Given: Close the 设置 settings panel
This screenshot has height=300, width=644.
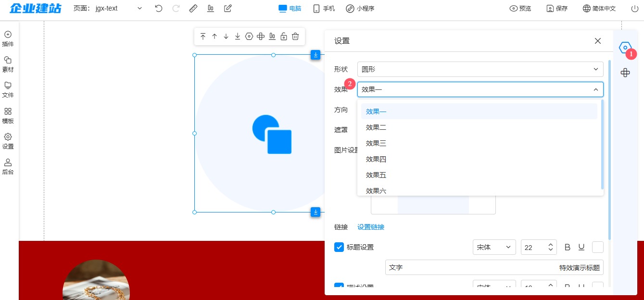Looking at the screenshot, I should tap(598, 41).
